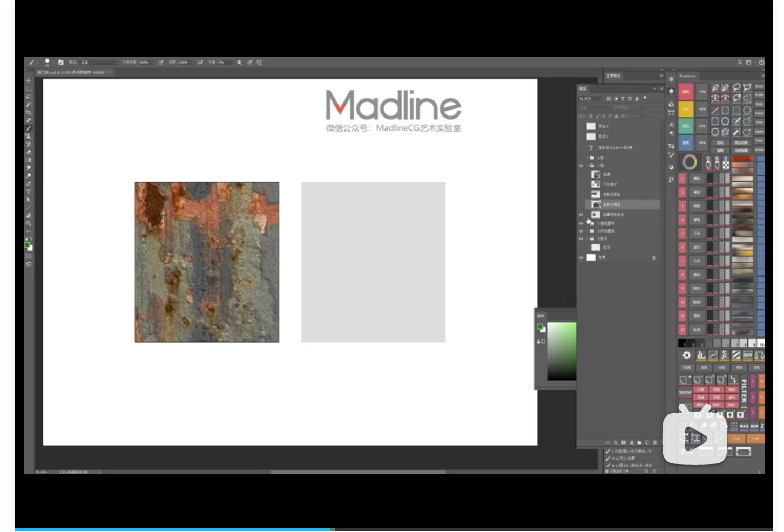The height and width of the screenshot is (532, 784).
Task: Select the Rectangular Marquee tool
Action: (x=29, y=88)
